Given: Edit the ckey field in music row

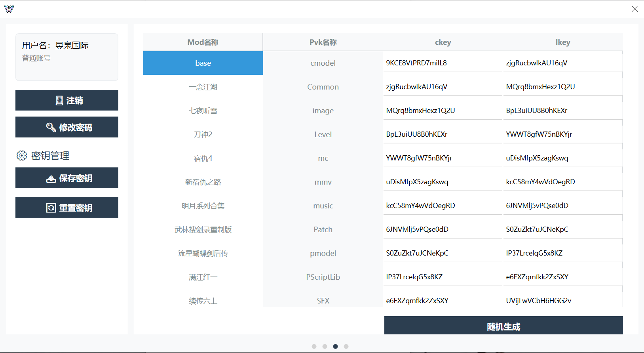Looking at the screenshot, I should [442, 206].
